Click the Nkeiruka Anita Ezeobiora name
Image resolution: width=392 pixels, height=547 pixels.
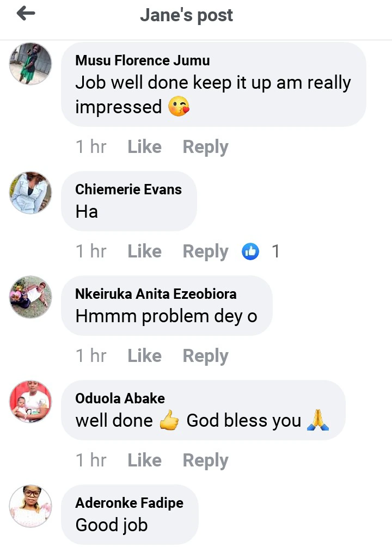(x=156, y=294)
